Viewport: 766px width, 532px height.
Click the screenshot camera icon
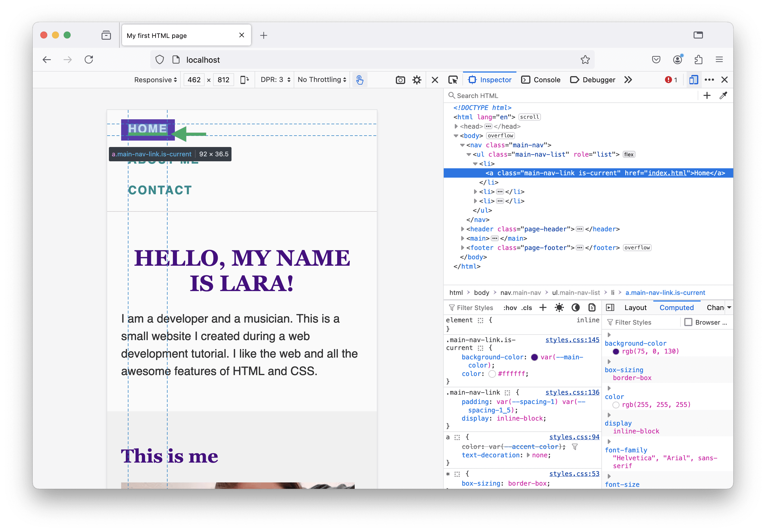point(400,80)
